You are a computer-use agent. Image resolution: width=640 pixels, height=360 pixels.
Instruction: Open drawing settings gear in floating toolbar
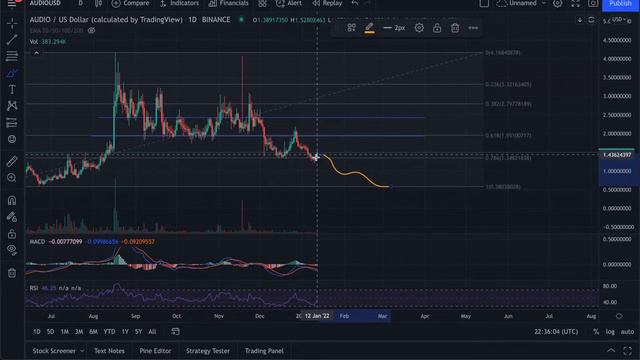tap(419, 28)
